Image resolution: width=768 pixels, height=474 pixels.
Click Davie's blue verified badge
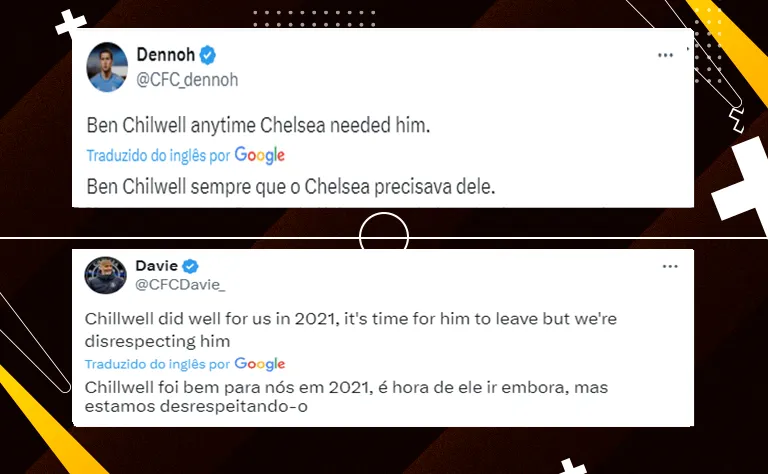[x=190, y=266]
